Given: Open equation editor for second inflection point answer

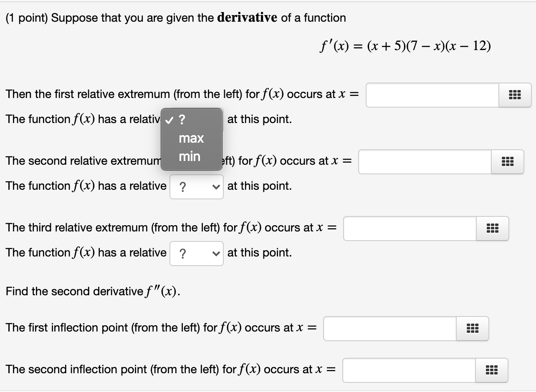Looking at the screenshot, I should [x=491, y=370].
